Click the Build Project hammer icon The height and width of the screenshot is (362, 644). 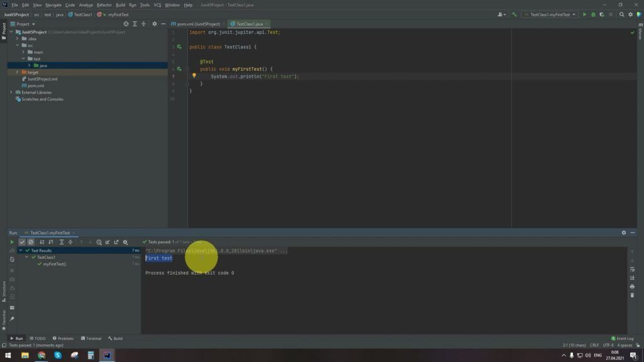tap(514, 14)
